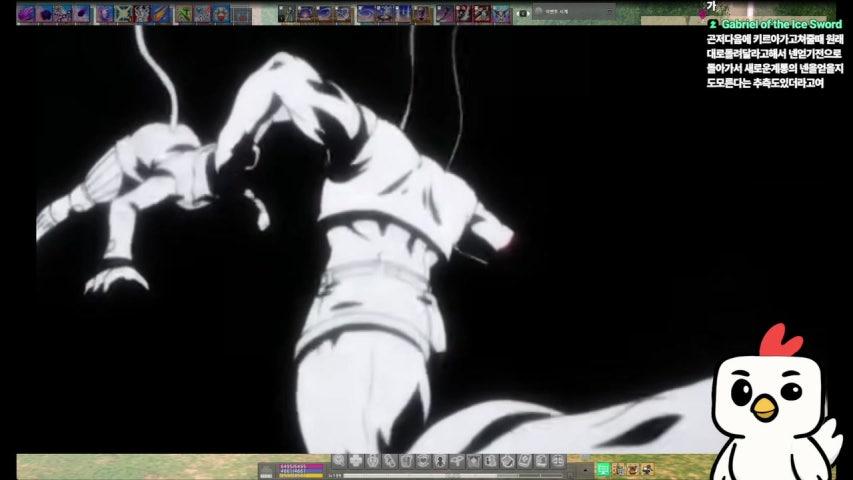The image size is (853, 480).
Task: Open the cross-shaped menu icon in bottom bar
Action: coord(356,461)
